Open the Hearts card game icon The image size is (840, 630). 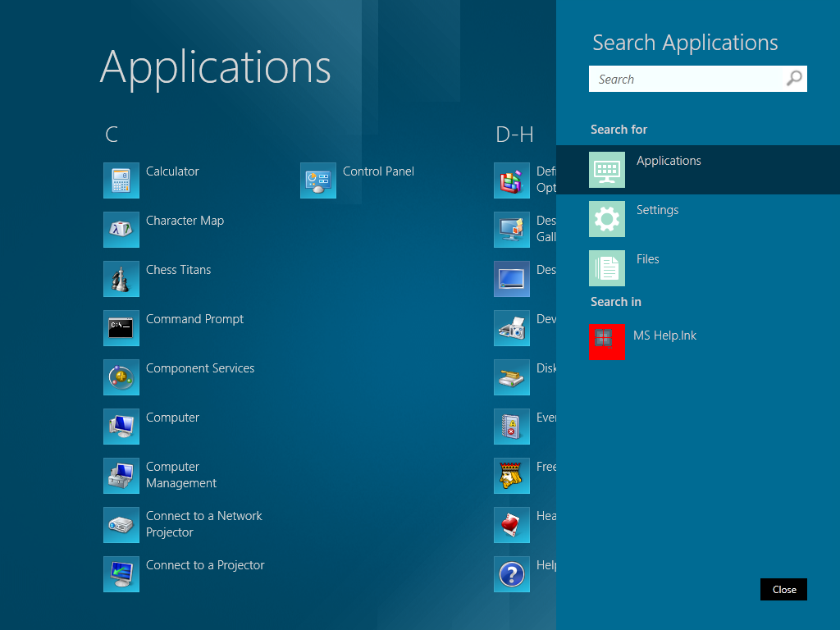click(x=512, y=526)
